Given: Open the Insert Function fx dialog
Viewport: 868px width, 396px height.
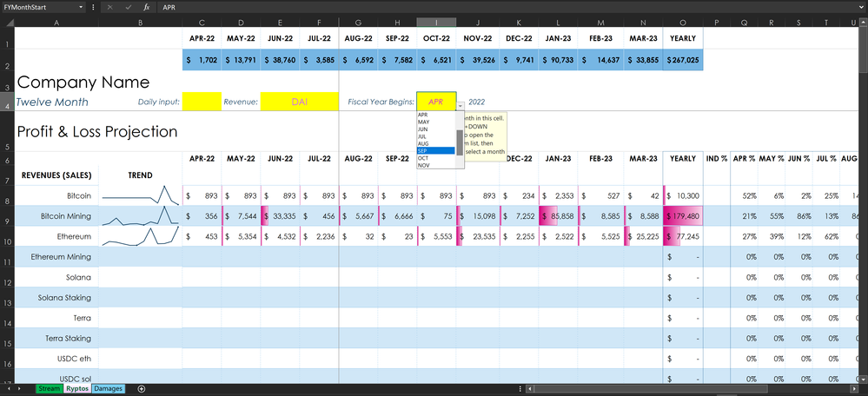Looking at the screenshot, I should [x=146, y=7].
